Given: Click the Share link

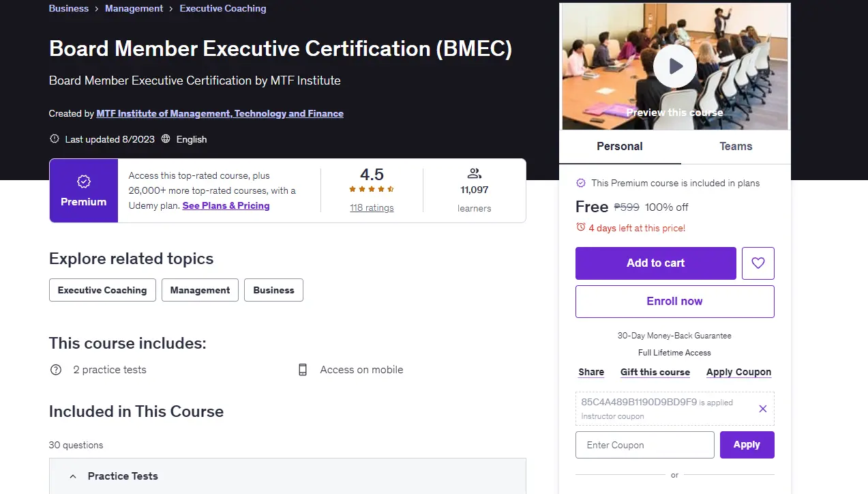Looking at the screenshot, I should 591,372.
